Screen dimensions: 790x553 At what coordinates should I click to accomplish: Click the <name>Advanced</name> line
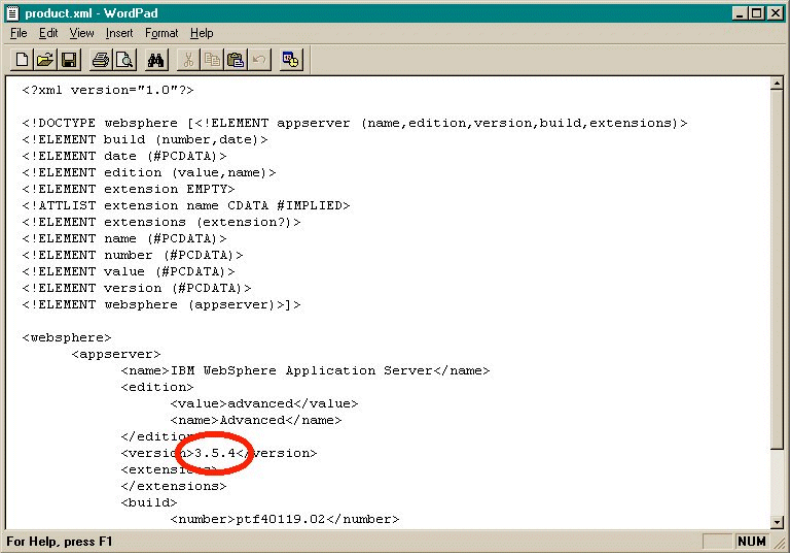(256, 421)
